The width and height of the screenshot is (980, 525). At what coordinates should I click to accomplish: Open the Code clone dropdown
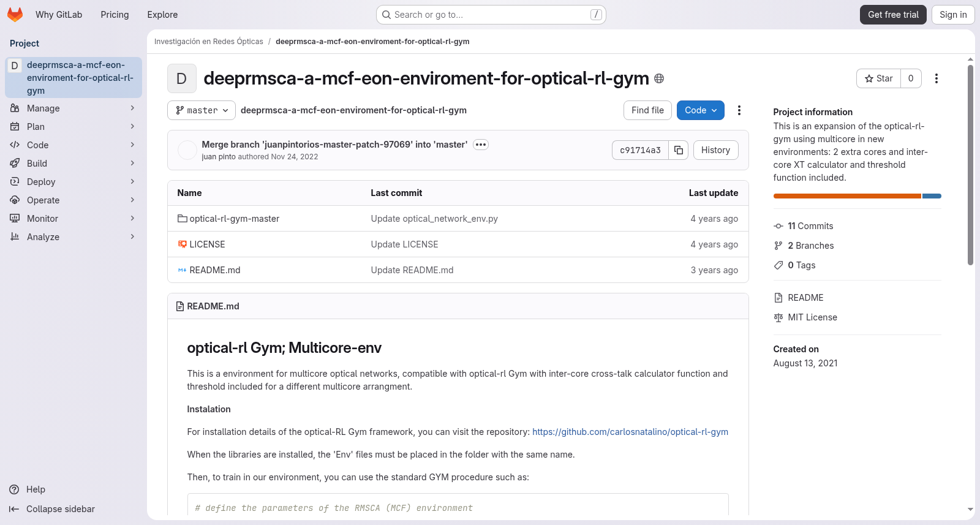coord(701,110)
